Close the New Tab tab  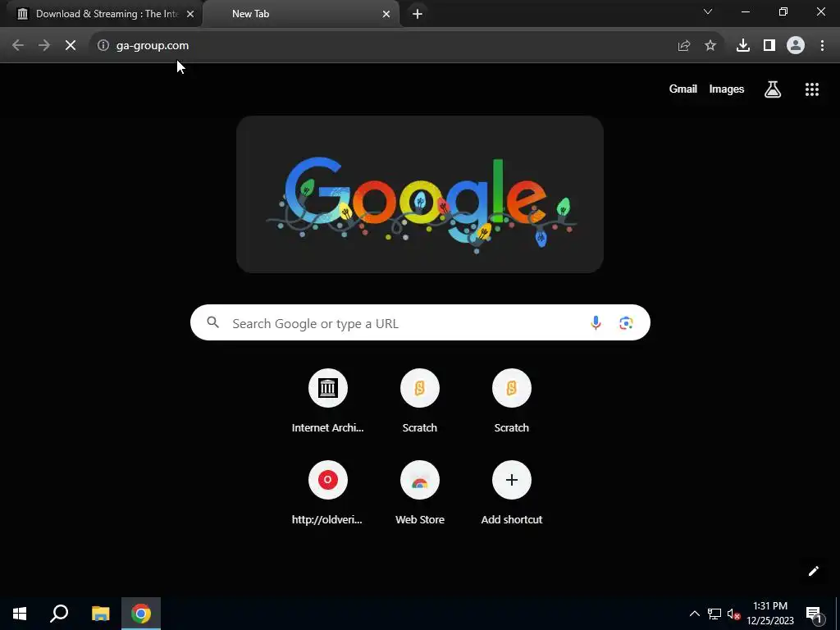pyautogui.click(x=386, y=14)
